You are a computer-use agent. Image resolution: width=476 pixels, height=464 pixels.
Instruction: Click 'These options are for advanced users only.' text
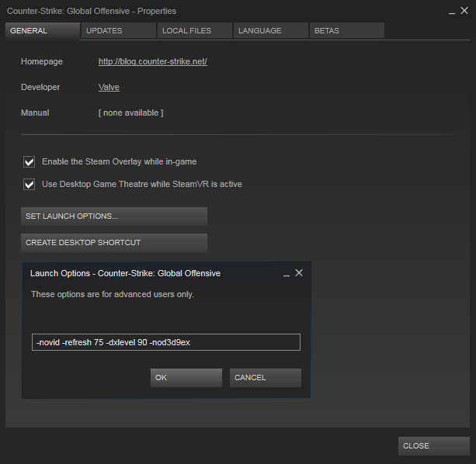(113, 295)
